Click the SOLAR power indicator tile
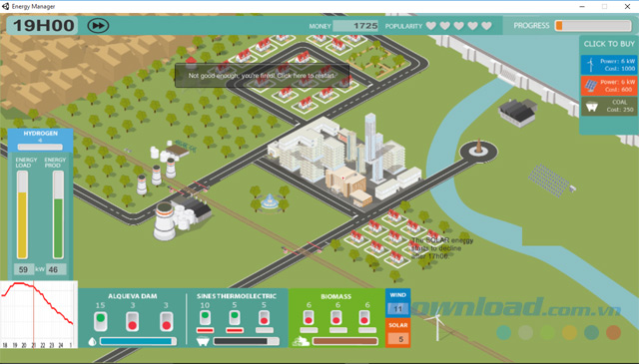Image resolution: width=639 pixels, height=364 pixels. pos(397,333)
